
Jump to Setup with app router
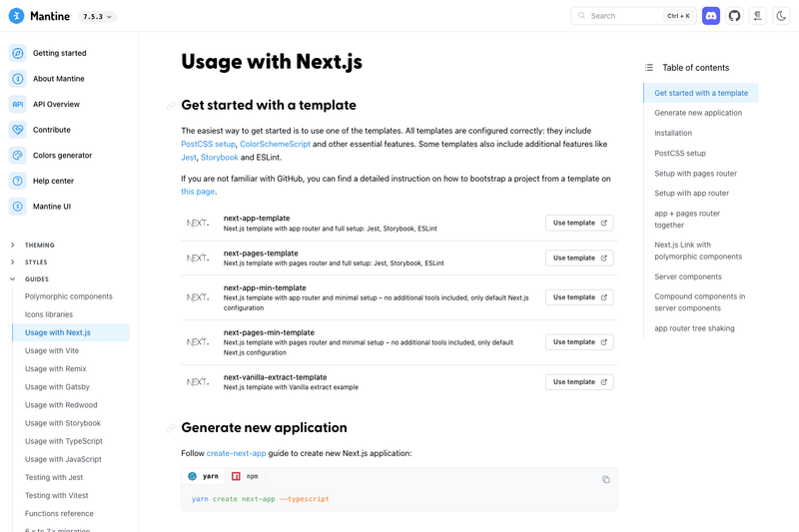coord(691,194)
